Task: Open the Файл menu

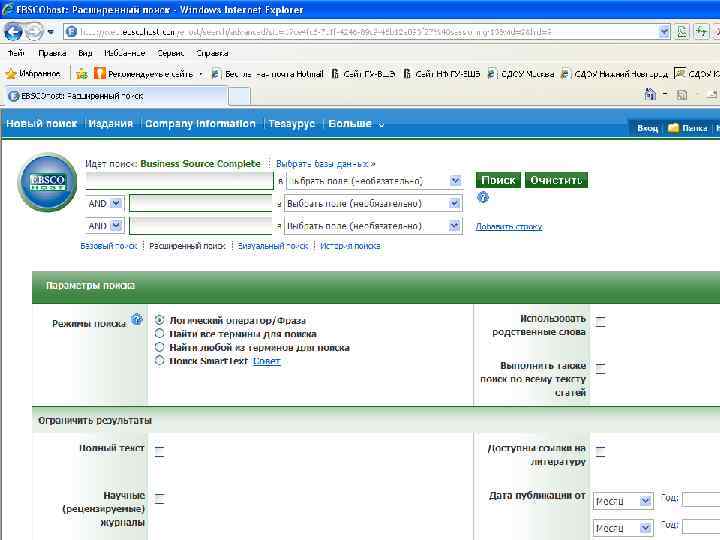Action: coord(16,53)
